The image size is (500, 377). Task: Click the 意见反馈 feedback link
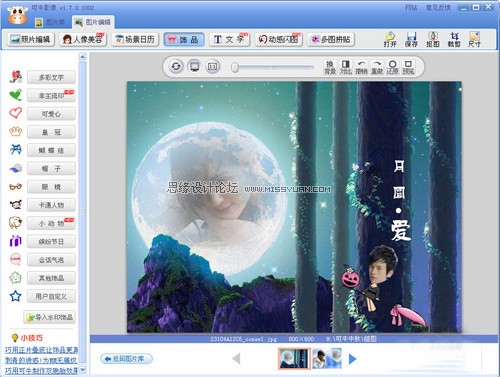pos(438,7)
